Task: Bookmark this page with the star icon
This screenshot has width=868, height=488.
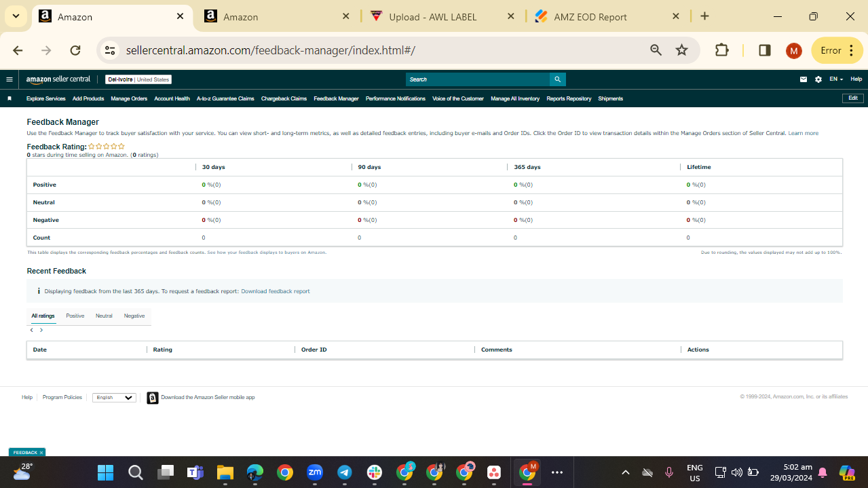Action: pyautogui.click(x=682, y=50)
